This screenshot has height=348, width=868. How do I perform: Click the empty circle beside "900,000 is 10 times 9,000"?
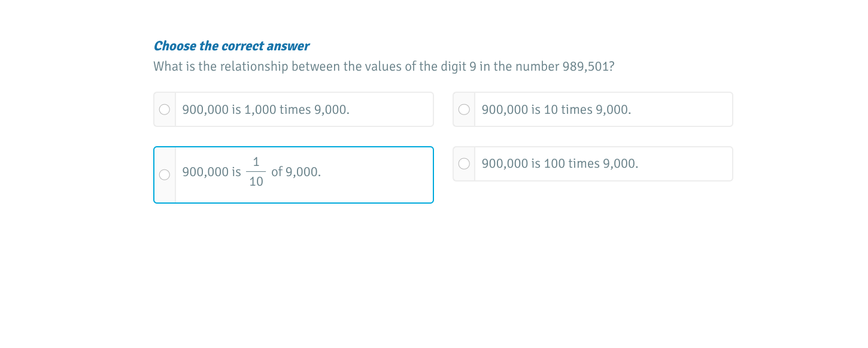(464, 109)
